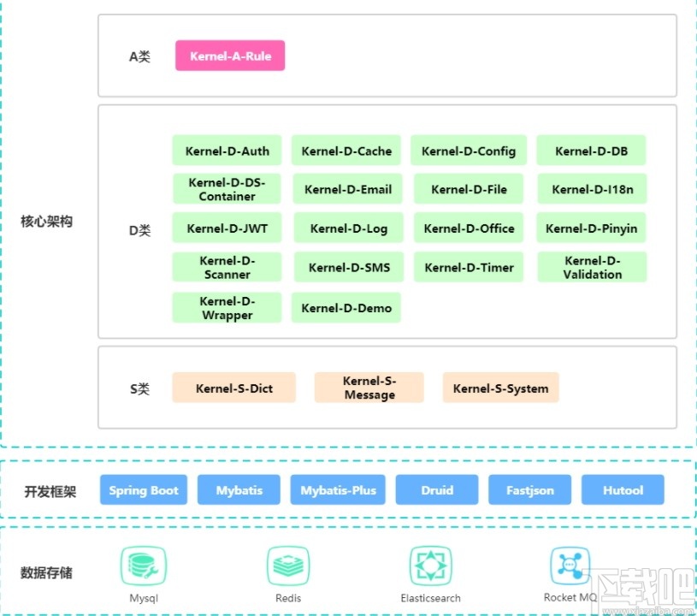Click the Rocket MQ icon

[570, 566]
